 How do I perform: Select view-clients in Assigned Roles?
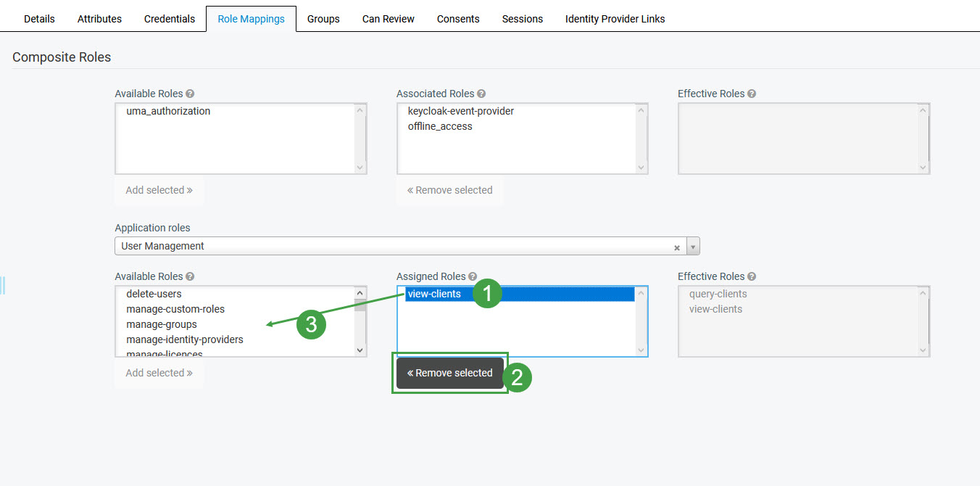[435, 294]
